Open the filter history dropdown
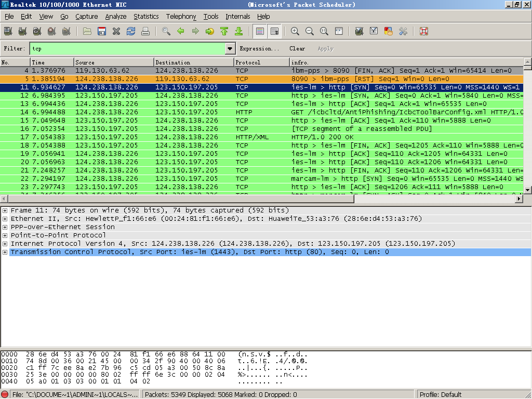The height and width of the screenshot is (399, 532). click(x=230, y=48)
